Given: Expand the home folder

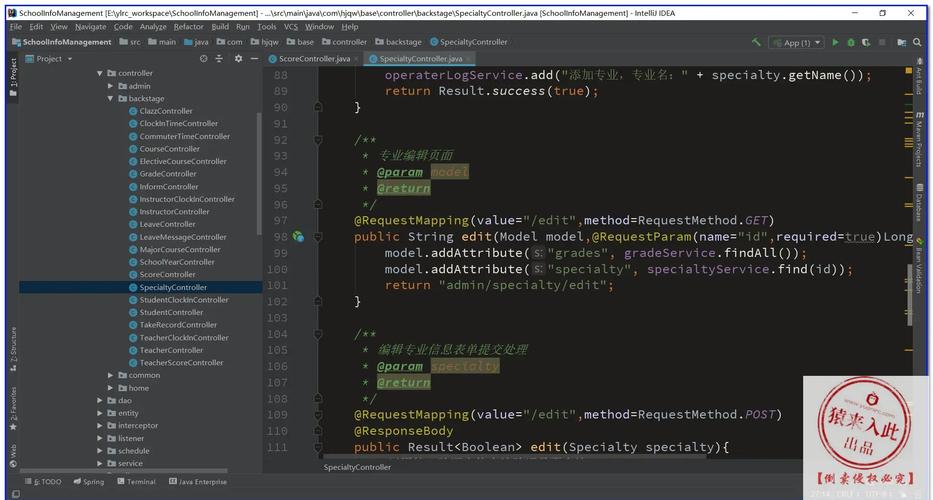Looking at the screenshot, I should (110, 388).
